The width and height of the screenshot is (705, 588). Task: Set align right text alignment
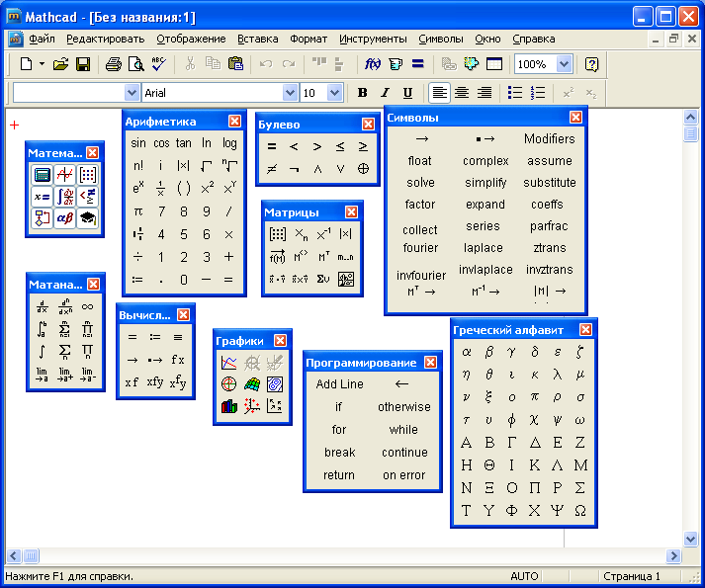[x=485, y=93]
